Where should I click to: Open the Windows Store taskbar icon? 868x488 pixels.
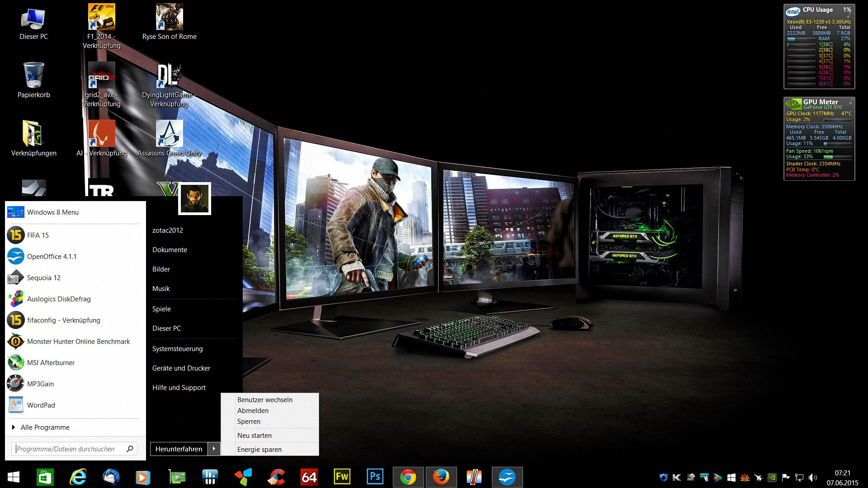click(x=45, y=477)
